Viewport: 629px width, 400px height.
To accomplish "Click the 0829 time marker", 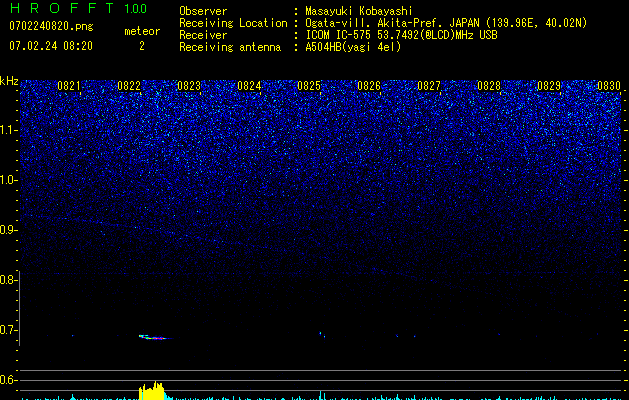I will click(549, 86).
